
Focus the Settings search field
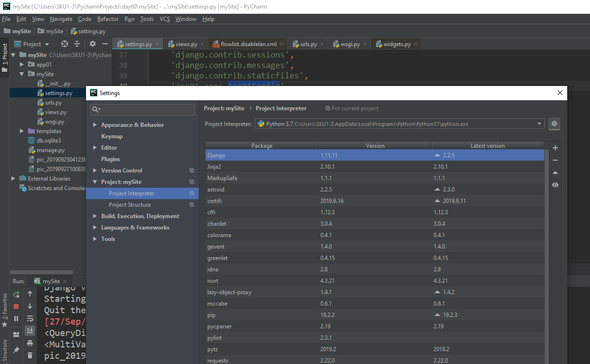point(142,109)
